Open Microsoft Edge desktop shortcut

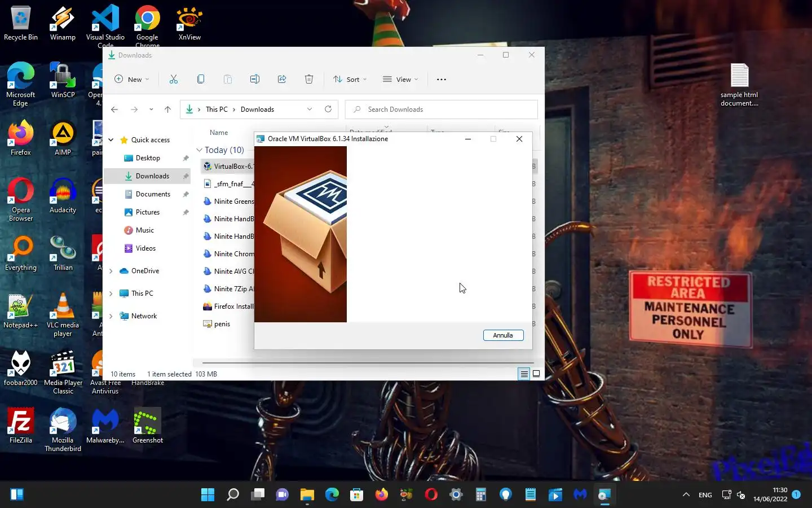21,84
